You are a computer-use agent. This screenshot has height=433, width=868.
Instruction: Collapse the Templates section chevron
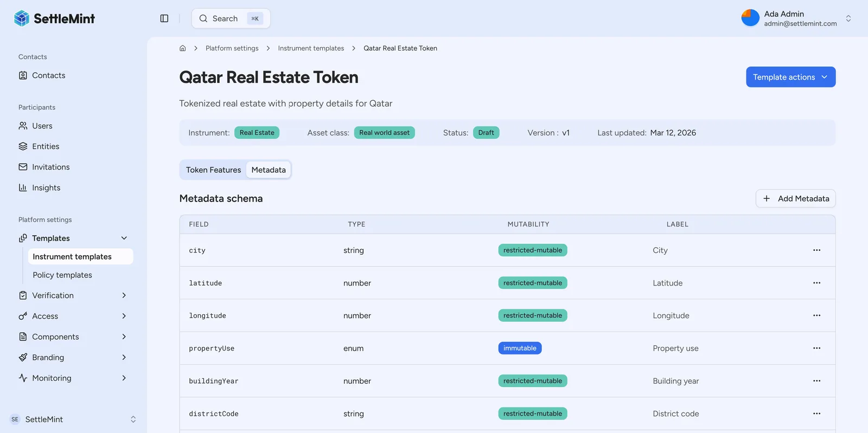(124, 238)
